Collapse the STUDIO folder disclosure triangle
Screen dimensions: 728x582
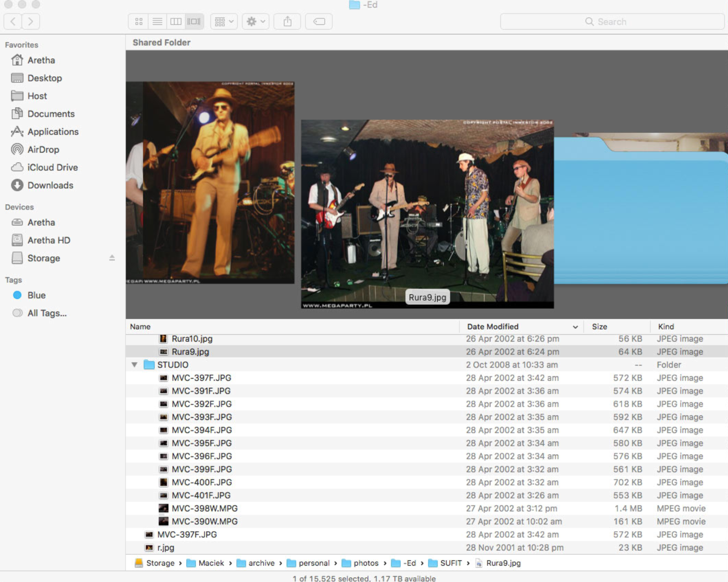(x=135, y=364)
